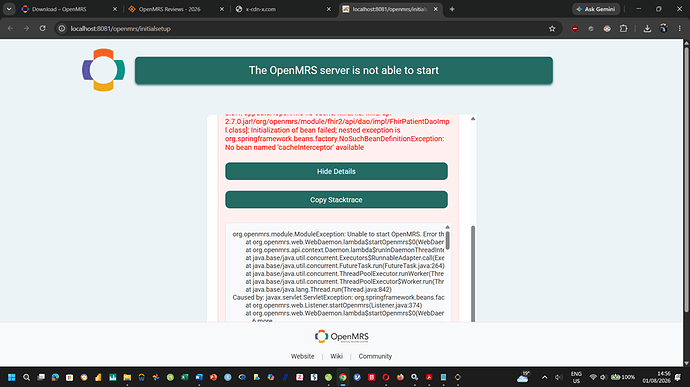Open the ENG US language switcher
Screen dimensions: 690x387
pos(576,377)
